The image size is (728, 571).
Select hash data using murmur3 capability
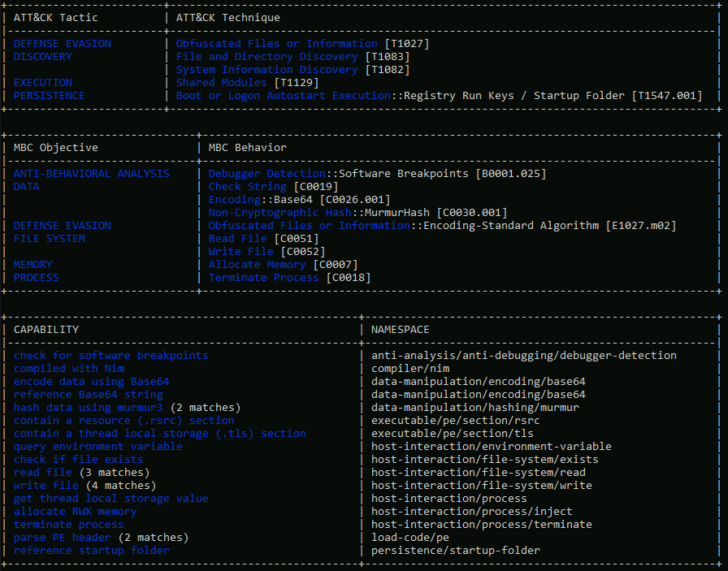(89, 408)
